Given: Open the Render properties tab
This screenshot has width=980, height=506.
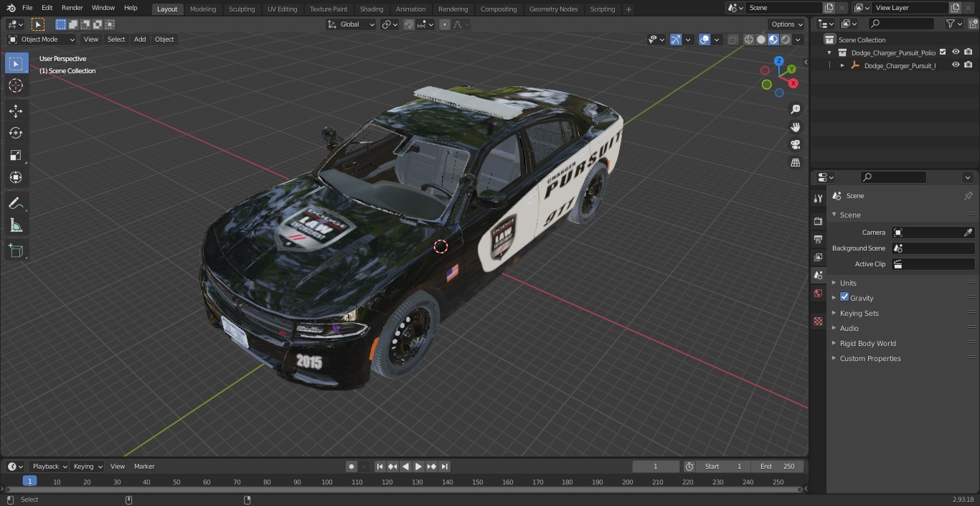Looking at the screenshot, I should 818,221.
